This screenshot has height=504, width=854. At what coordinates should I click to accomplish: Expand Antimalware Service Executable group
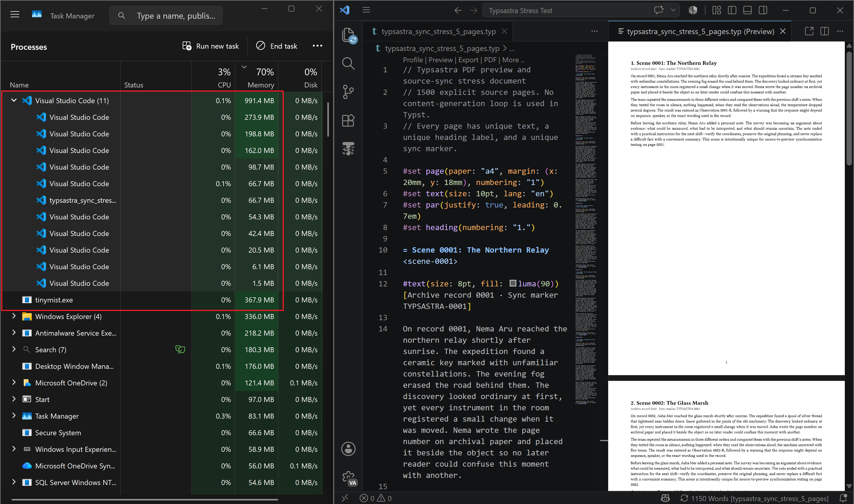click(x=14, y=332)
